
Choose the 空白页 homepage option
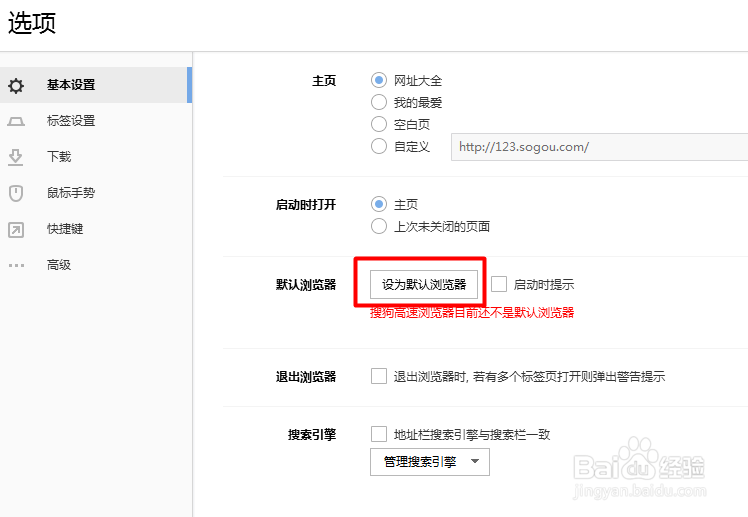tap(379, 124)
